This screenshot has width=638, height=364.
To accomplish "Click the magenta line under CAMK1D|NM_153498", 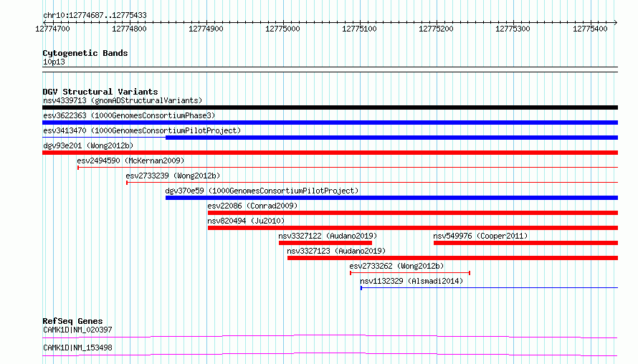I will tap(330, 354).
